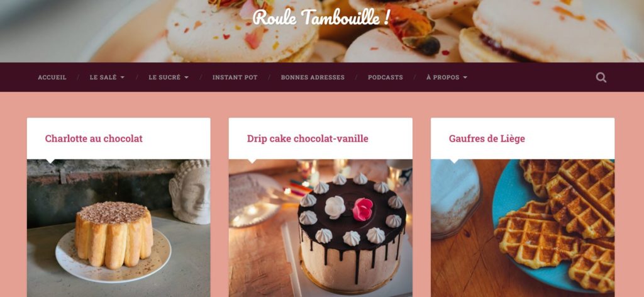644x297 pixels.
Task: Expand the À Propos dropdown arrow
Action: (465, 77)
